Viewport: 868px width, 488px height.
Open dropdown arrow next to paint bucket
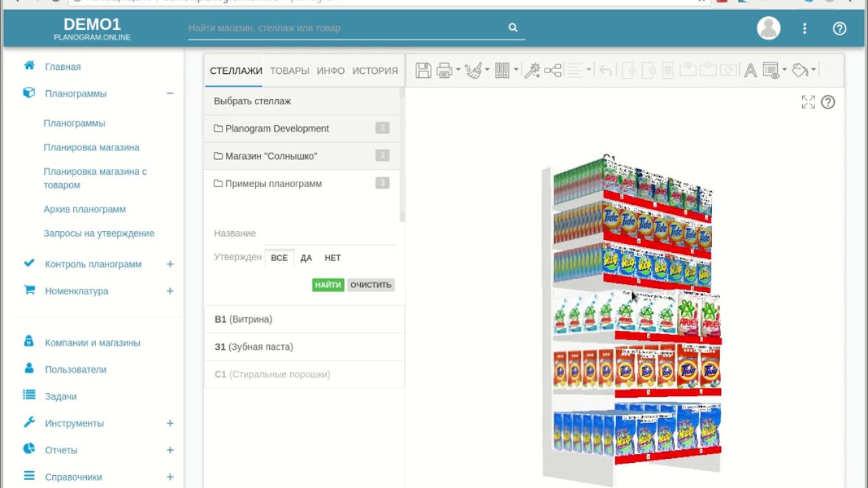click(814, 70)
